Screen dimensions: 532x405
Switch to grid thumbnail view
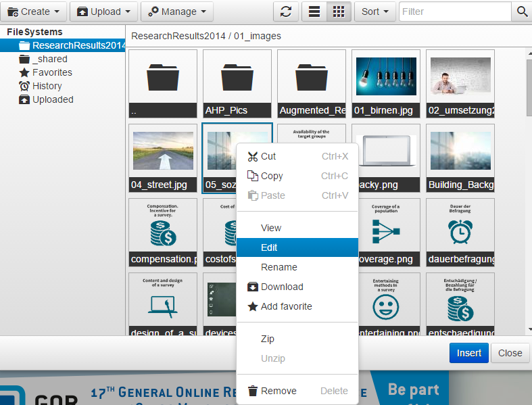click(x=339, y=11)
